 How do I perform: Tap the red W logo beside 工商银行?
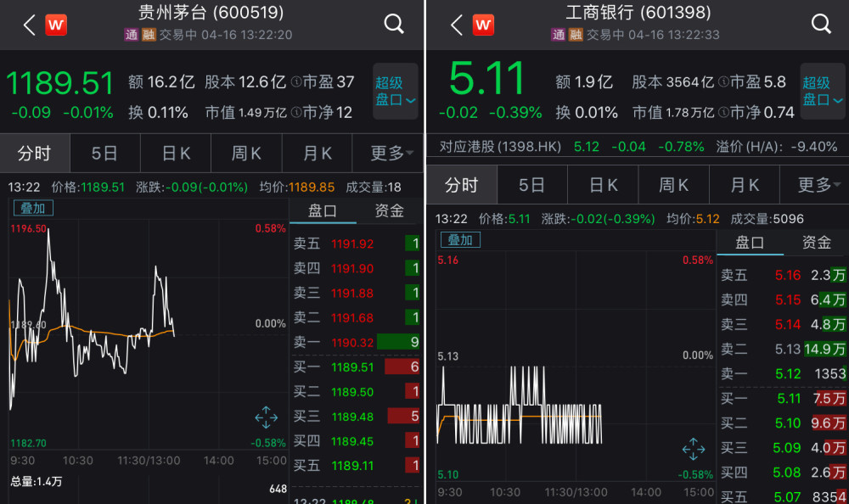(x=483, y=25)
